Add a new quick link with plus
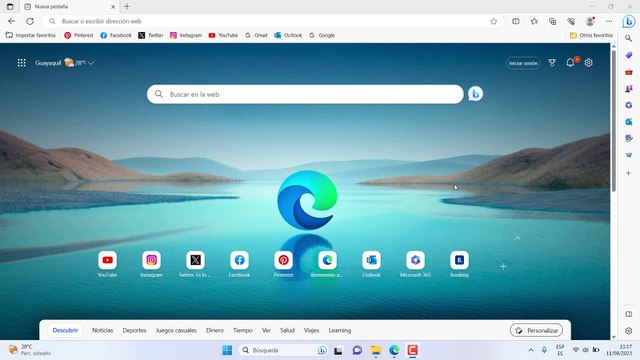Viewport: 640px width, 360px height. pyautogui.click(x=503, y=267)
